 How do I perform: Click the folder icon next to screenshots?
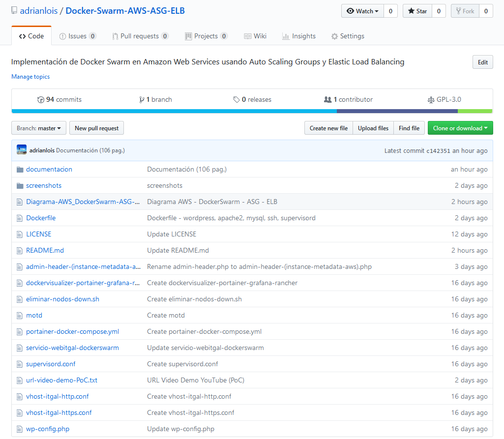point(20,186)
